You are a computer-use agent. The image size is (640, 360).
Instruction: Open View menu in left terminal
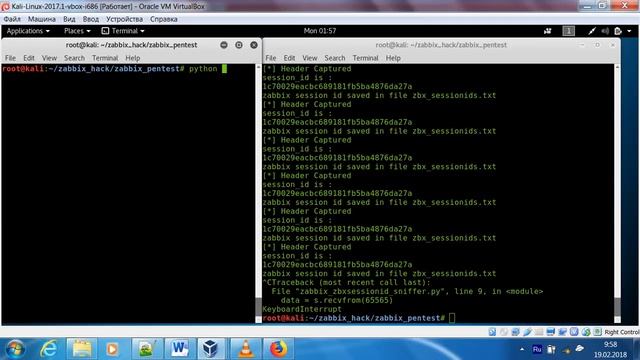[49, 58]
